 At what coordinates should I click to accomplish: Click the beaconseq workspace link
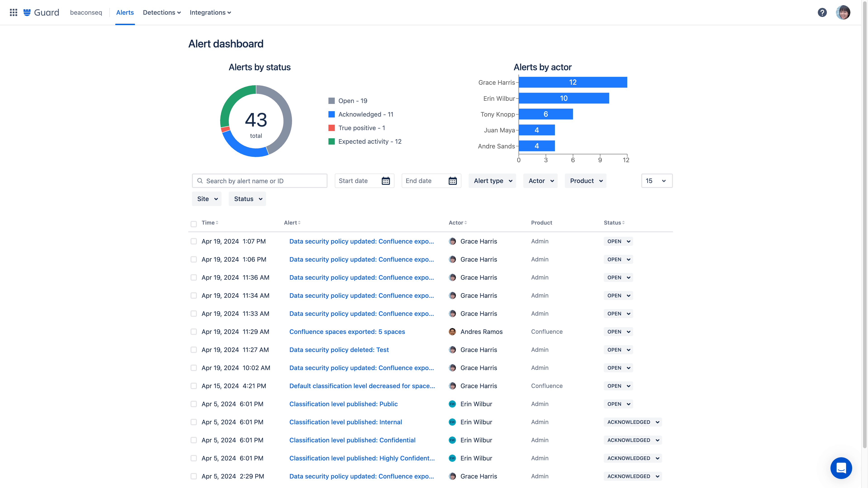pyautogui.click(x=86, y=12)
